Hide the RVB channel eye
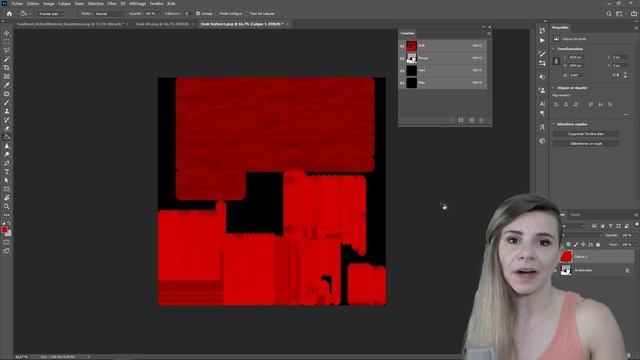This screenshot has width=640, height=360. click(402, 46)
